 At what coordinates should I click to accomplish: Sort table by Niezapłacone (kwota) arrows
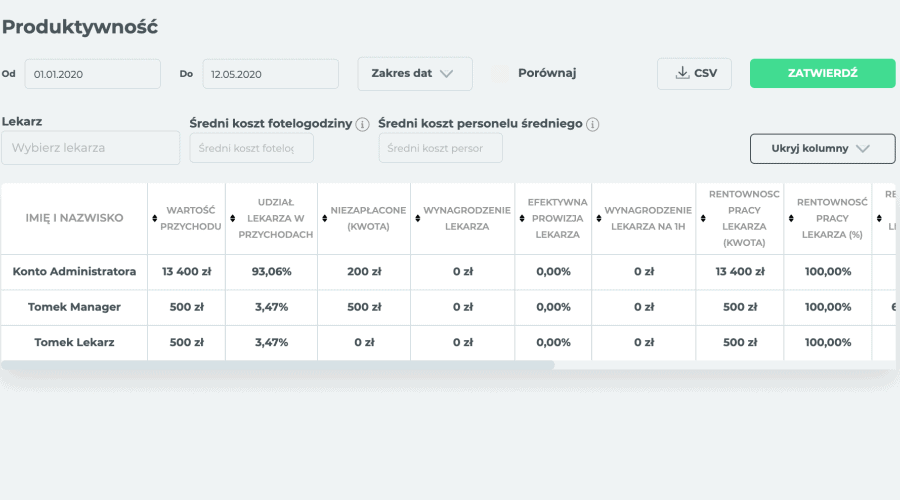coord(324,218)
